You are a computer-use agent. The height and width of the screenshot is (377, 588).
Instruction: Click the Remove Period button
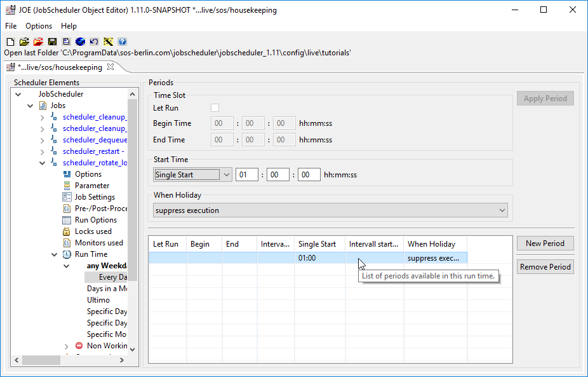pyautogui.click(x=545, y=267)
